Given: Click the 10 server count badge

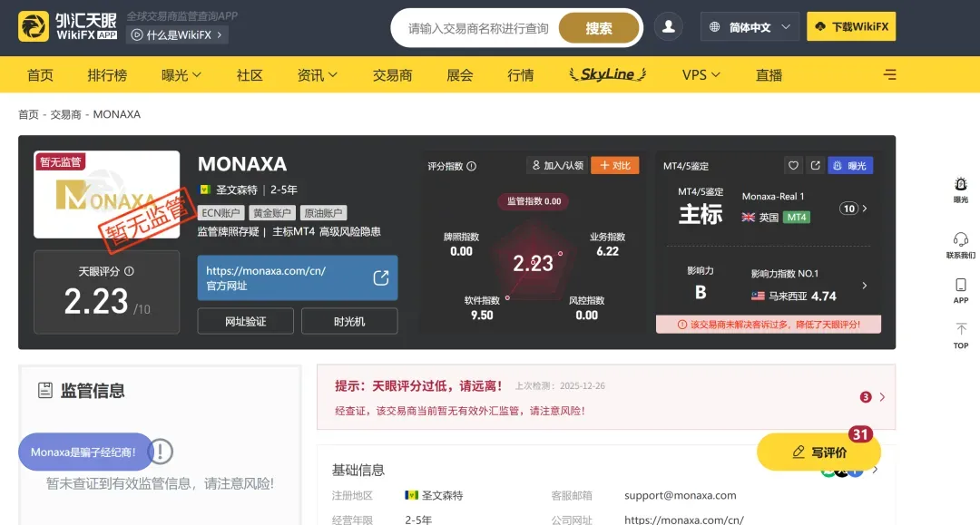Looking at the screenshot, I should click(848, 209).
